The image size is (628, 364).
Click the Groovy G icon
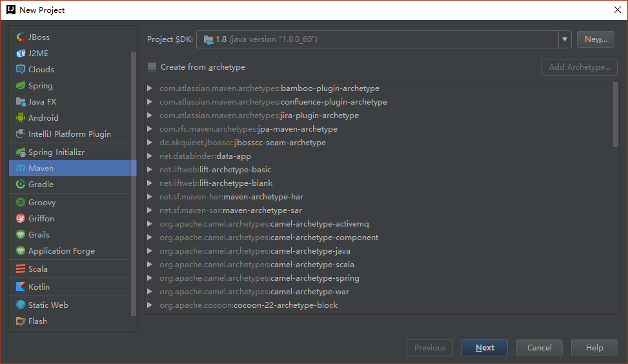[x=21, y=202]
